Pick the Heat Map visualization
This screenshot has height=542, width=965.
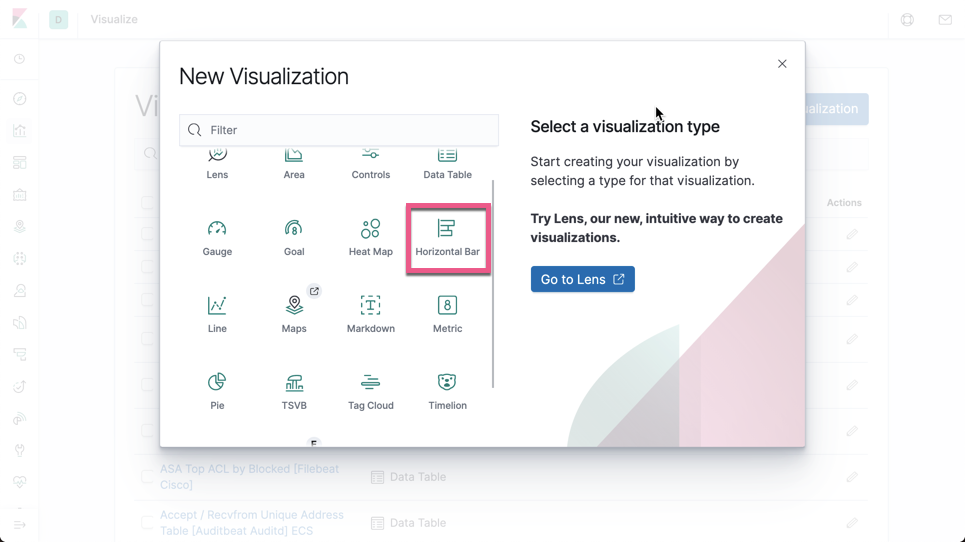370,239
